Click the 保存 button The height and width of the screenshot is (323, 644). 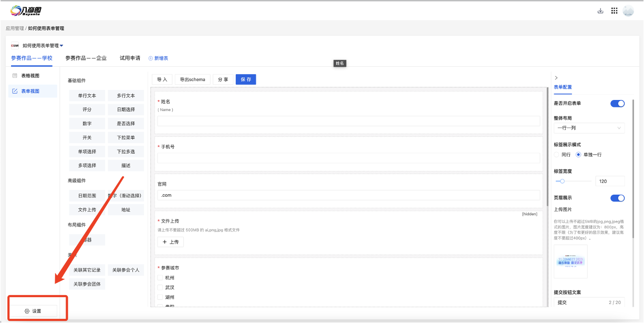click(245, 79)
